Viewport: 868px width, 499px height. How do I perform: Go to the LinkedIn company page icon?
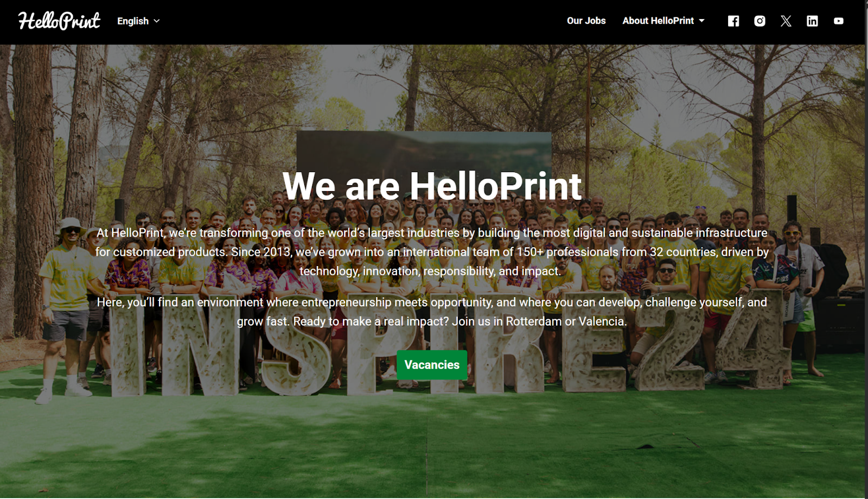point(812,21)
